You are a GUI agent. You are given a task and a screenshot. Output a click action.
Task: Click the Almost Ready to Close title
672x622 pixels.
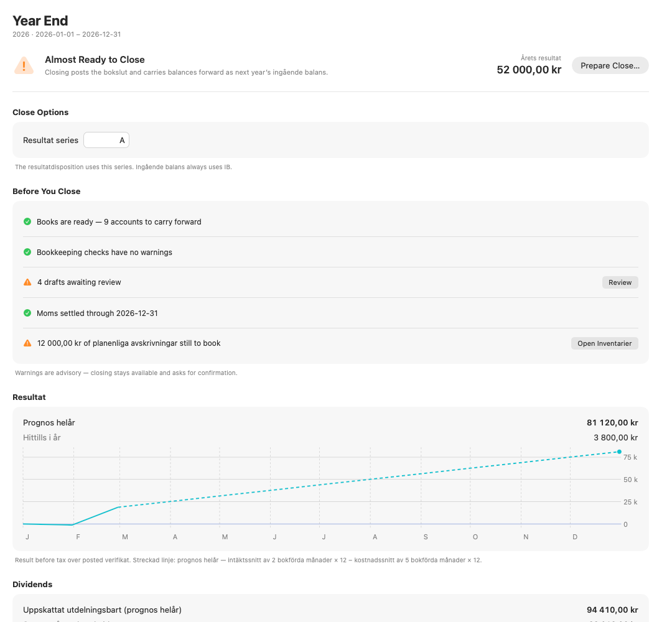[x=95, y=60]
